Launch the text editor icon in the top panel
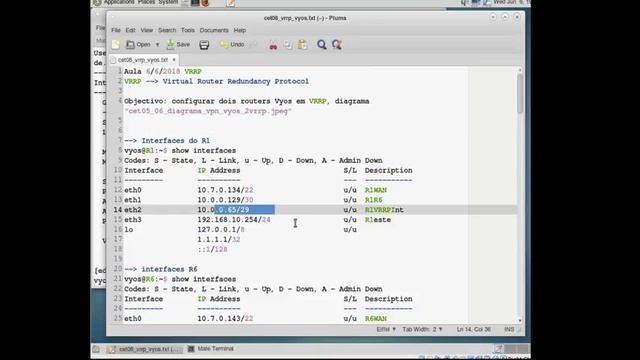 [231, 3]
